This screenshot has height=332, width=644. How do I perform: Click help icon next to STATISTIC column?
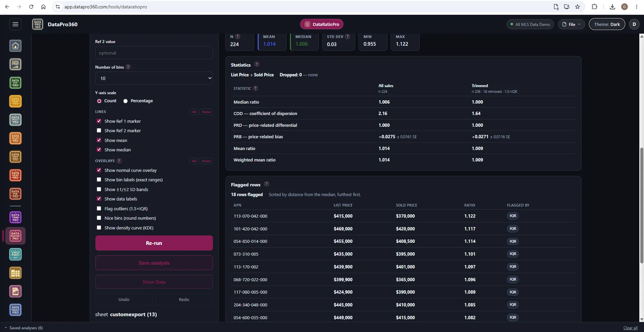255,88
